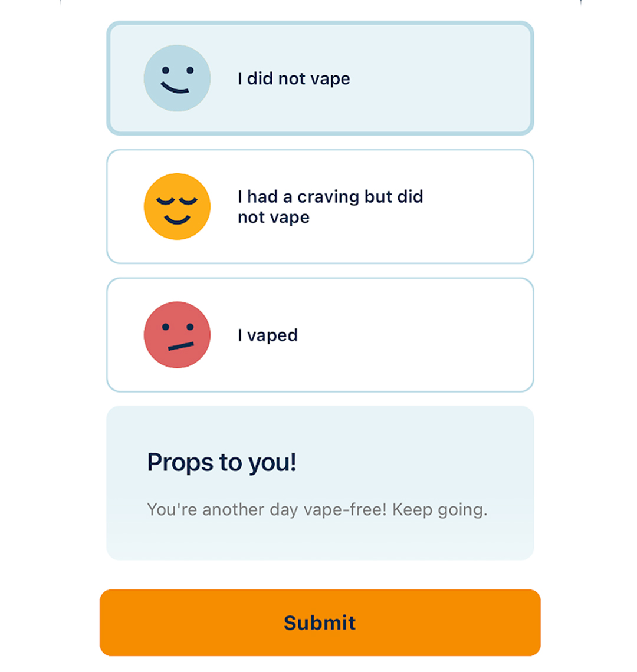This screenshot has height=672, width=637.
Task: Tap blank space inside the craving option card
Action: [x=476, y=206]
